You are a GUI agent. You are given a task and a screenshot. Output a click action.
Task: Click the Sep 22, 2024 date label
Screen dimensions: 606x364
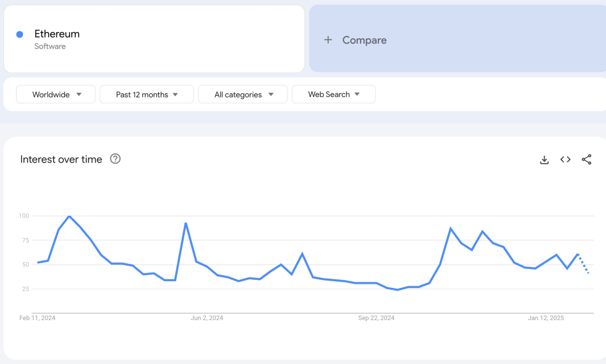click(x=376, y=318)
